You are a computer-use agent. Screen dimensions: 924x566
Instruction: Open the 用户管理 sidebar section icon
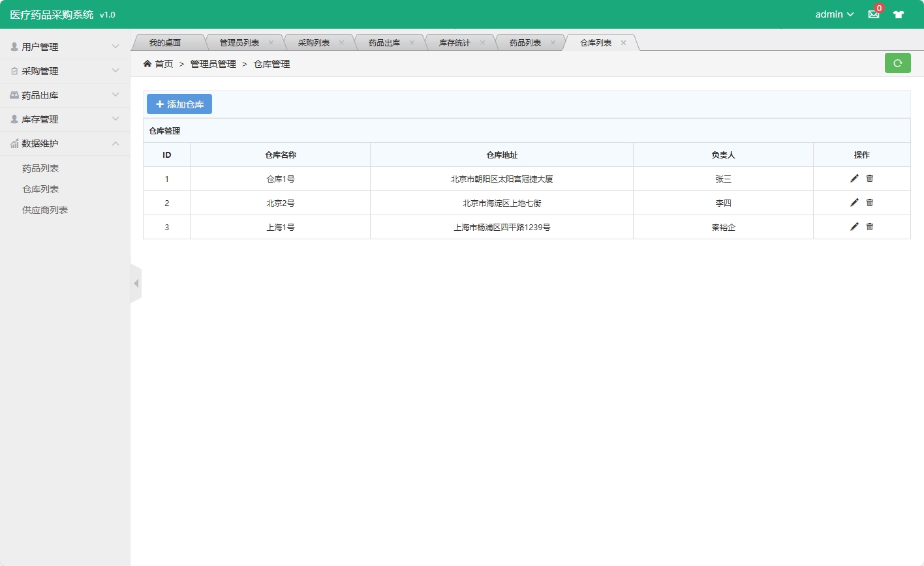click(x=14, y=46)
